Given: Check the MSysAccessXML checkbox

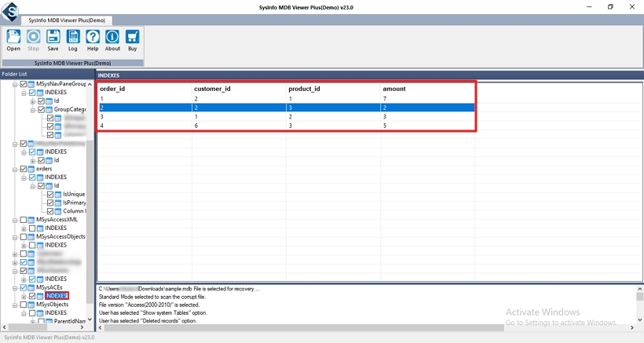Looking at the screenshot, I should point(24,220).
